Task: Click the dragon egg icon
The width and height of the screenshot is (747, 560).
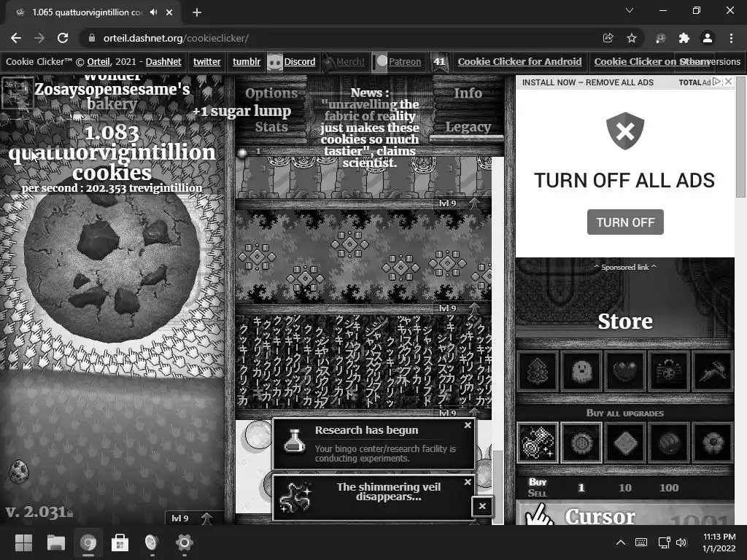Action: 19,472
